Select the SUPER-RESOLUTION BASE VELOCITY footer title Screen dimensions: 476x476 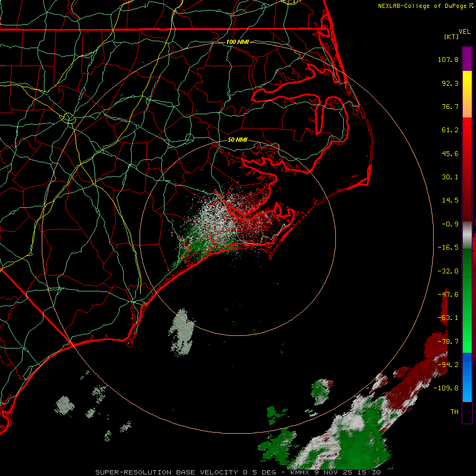(167, 472)
